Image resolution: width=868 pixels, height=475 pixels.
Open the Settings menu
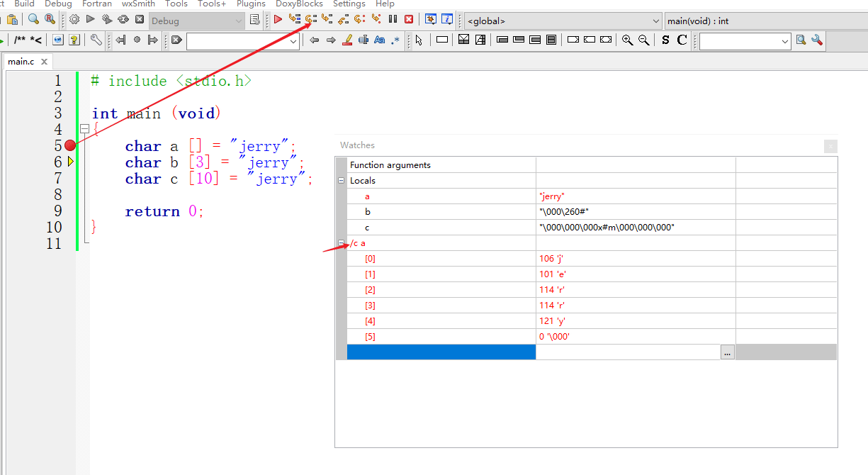pyautogui.click(x=349, y=4)
